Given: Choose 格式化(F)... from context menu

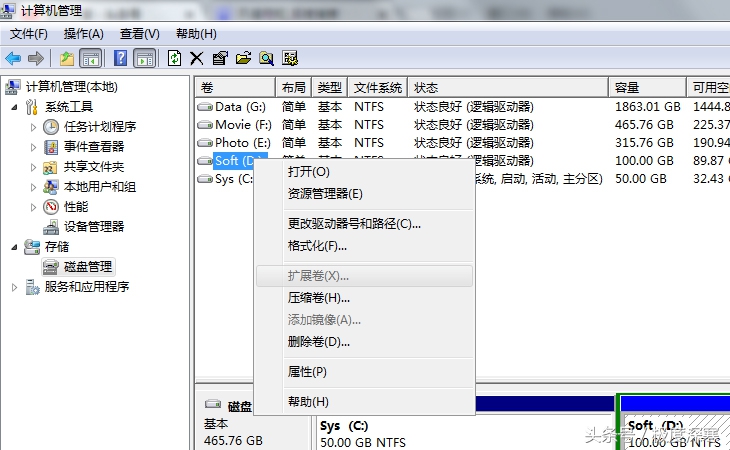Looking at the screenshot, I should click(364, 246).
